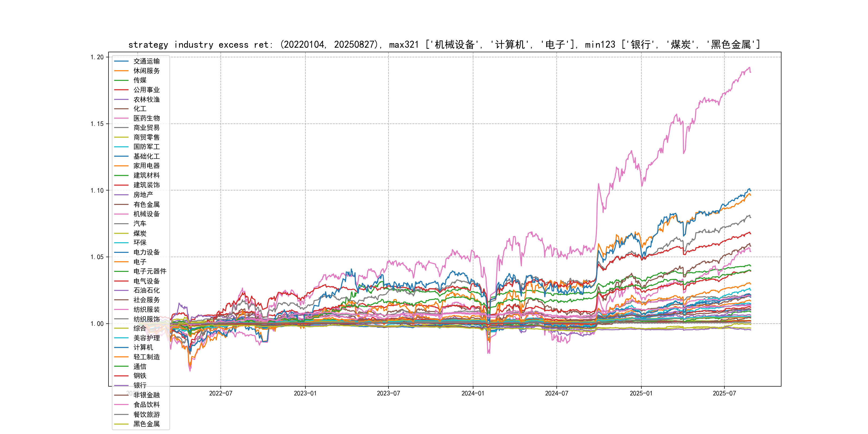Click the line swatch next to 轻工制造
The image size is (868, 434).
pos(121,357)
